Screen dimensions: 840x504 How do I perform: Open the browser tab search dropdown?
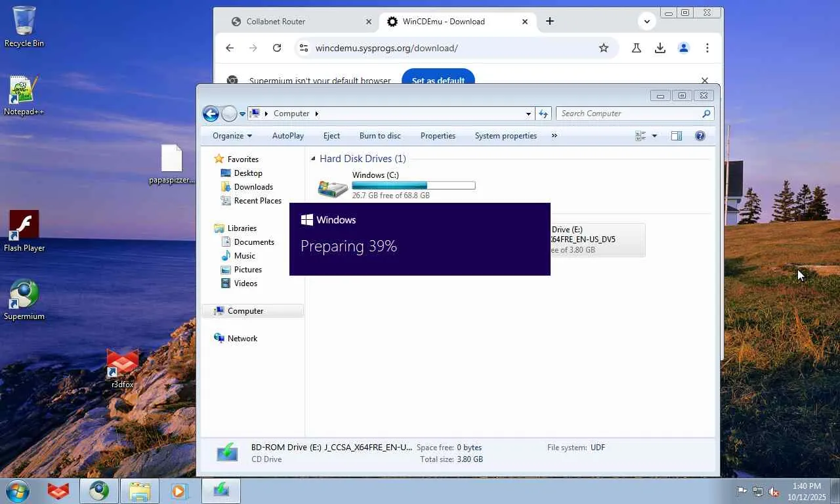(x=647, y=21)
